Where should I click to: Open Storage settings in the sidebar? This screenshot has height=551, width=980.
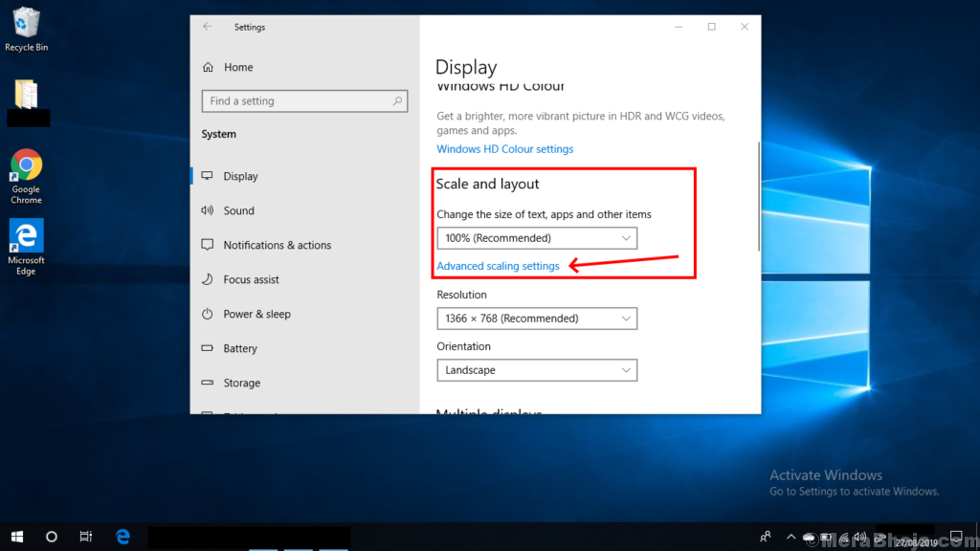(x=209, y=383)
